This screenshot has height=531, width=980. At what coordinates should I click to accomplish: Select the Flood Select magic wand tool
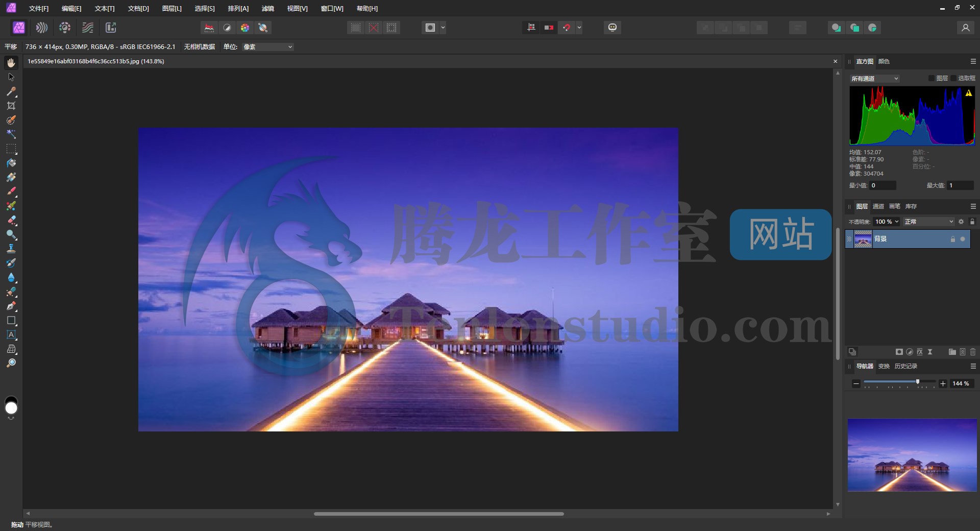[x=11, y=134]
